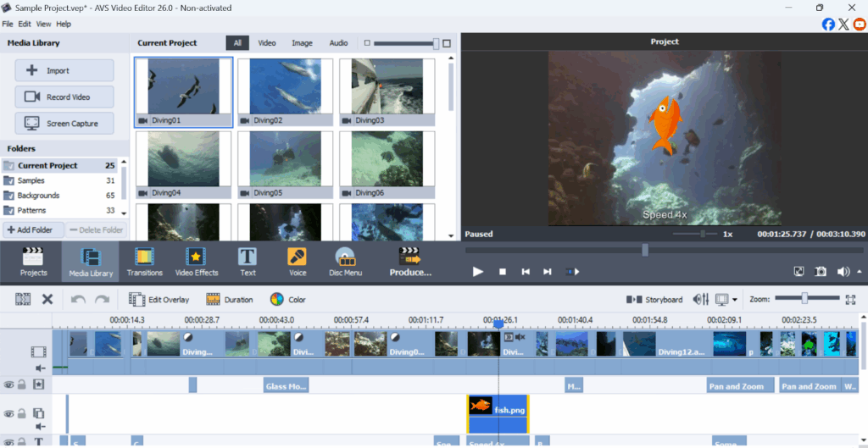Open the preview monitor dropdown arrow
The height and width of the screenshot is (448, 868).
(x=735, y=300)
